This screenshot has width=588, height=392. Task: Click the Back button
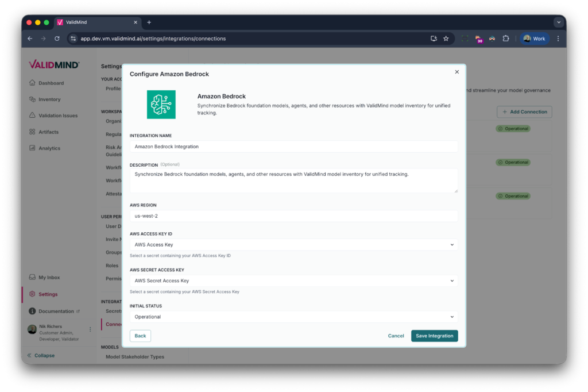tap(140, 336)
